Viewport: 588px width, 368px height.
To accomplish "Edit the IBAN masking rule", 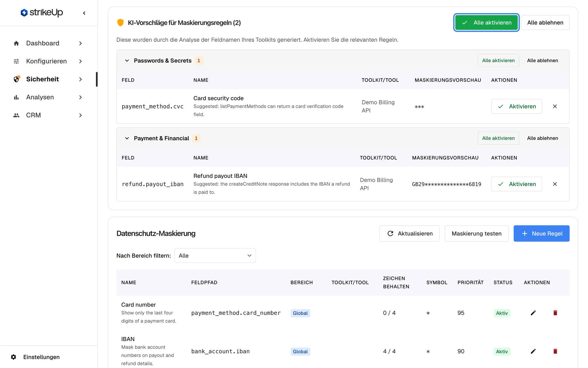I will (x=533, y=351).
